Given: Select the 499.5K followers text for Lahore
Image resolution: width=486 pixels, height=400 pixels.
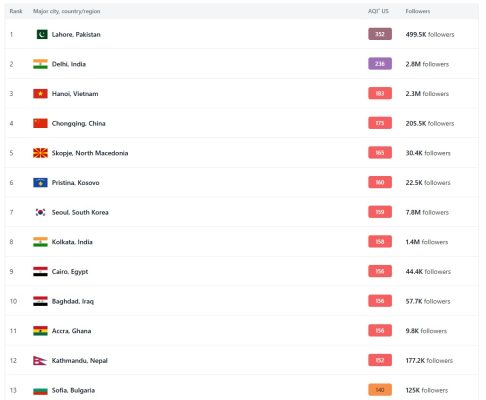Looking at the screenshot, I should coord(430,34).
